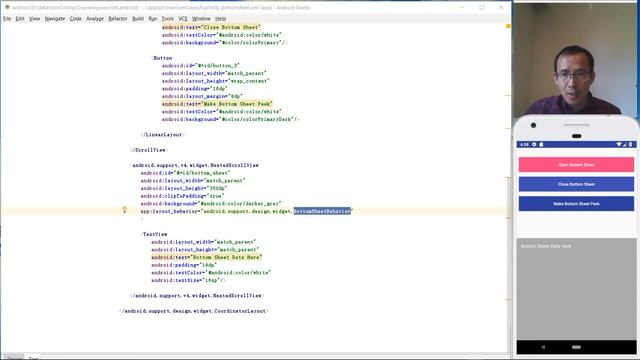This screenshot has width=640, height=360.
Task: Click the @color/colorPrimaryDark background line
Action: 230,119
